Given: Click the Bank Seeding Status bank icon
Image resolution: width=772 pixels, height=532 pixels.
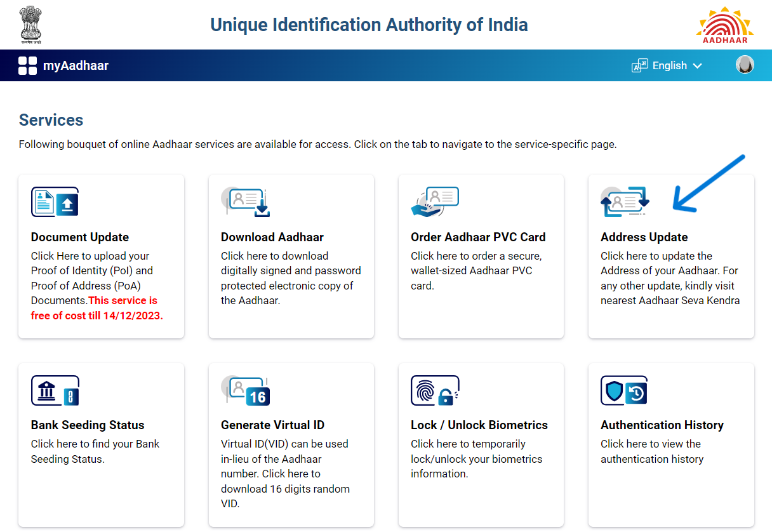Looking at the screenshot, I should 55,390.
